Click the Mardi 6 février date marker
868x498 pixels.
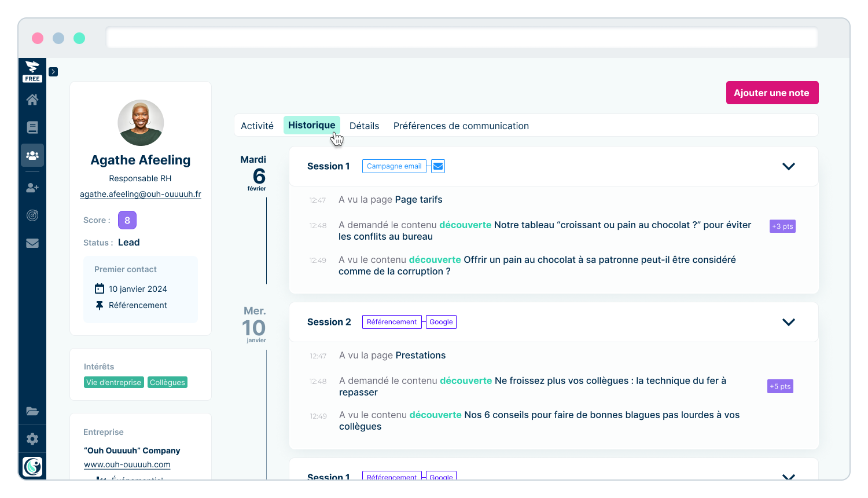tap(255, 173)
